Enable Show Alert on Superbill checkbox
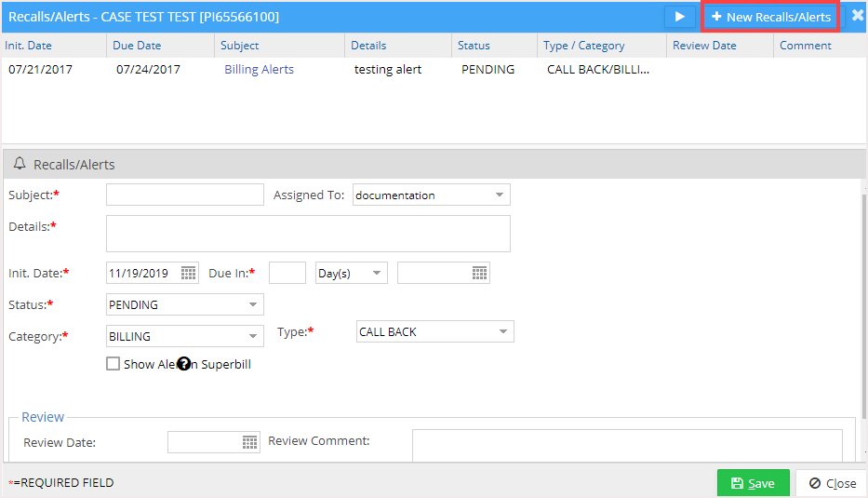 (114, 364)
